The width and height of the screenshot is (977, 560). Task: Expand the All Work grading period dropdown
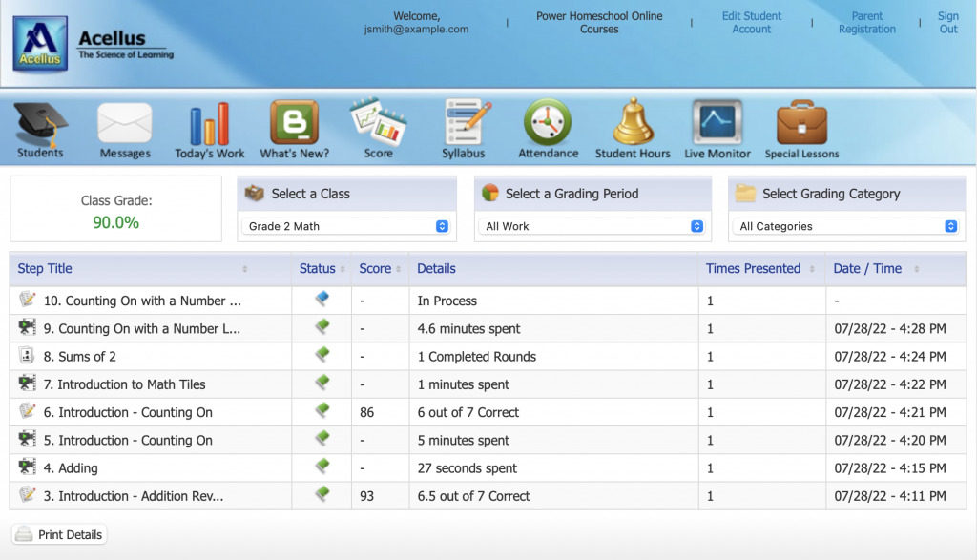tap(592, 227)
